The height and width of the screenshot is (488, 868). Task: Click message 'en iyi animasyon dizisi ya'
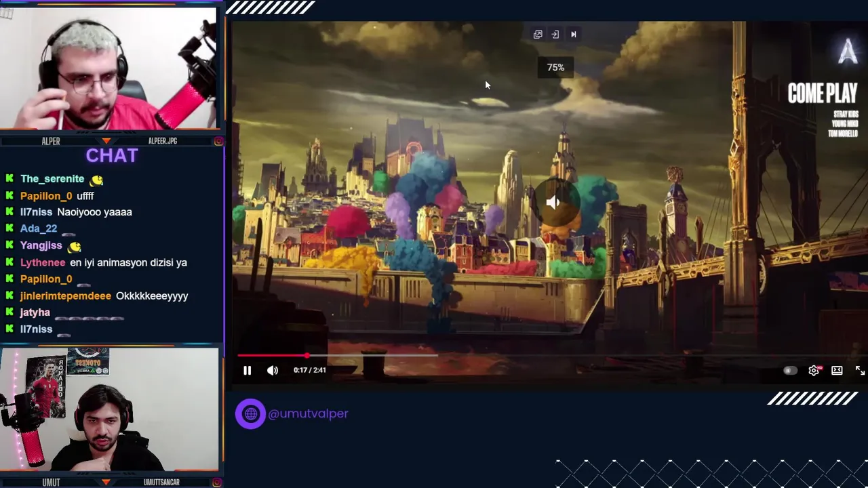tap(129, 262)
